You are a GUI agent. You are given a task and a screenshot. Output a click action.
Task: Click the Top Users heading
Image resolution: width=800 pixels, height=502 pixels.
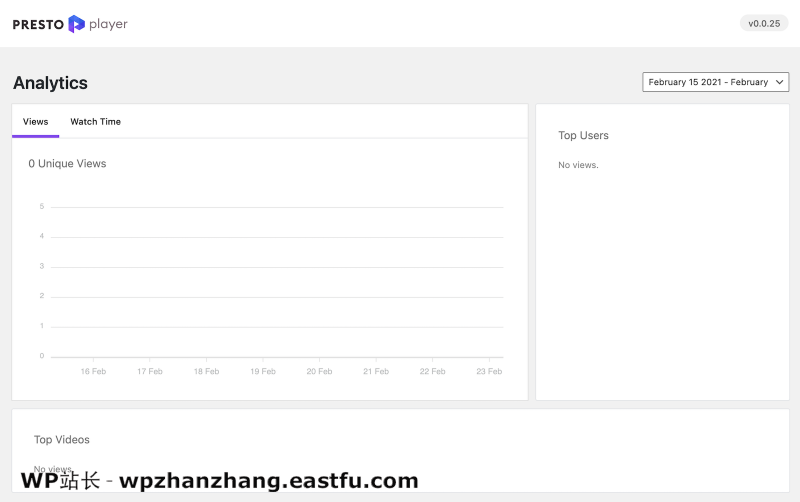pos(583,135)
